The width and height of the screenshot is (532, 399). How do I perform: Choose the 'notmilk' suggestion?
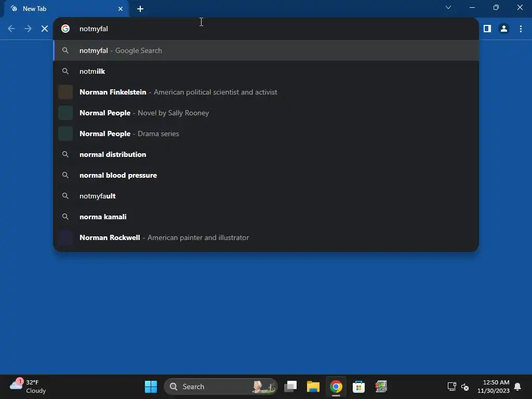266,71
